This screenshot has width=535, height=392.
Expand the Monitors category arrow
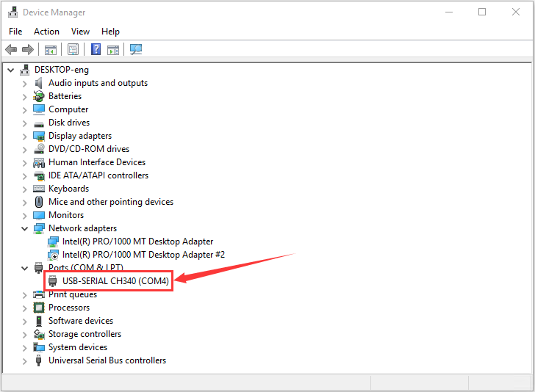[24, 216]
